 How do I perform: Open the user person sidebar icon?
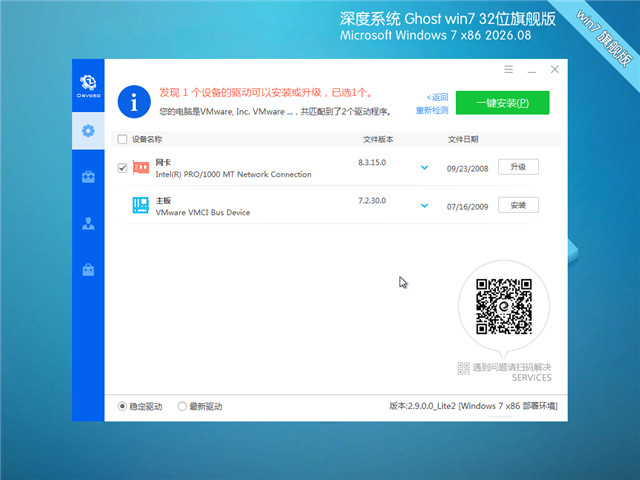[x=88, y=223]
